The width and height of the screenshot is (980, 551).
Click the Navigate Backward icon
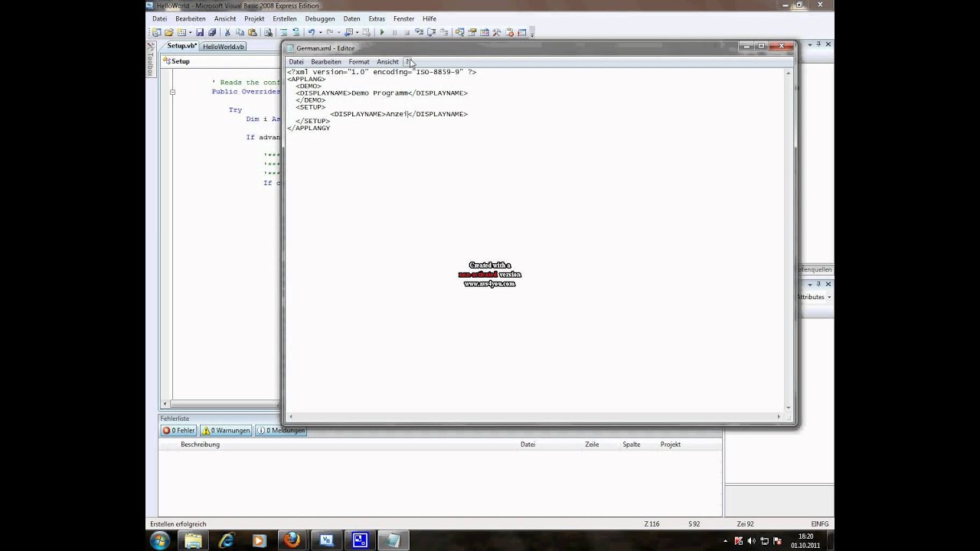348,32
